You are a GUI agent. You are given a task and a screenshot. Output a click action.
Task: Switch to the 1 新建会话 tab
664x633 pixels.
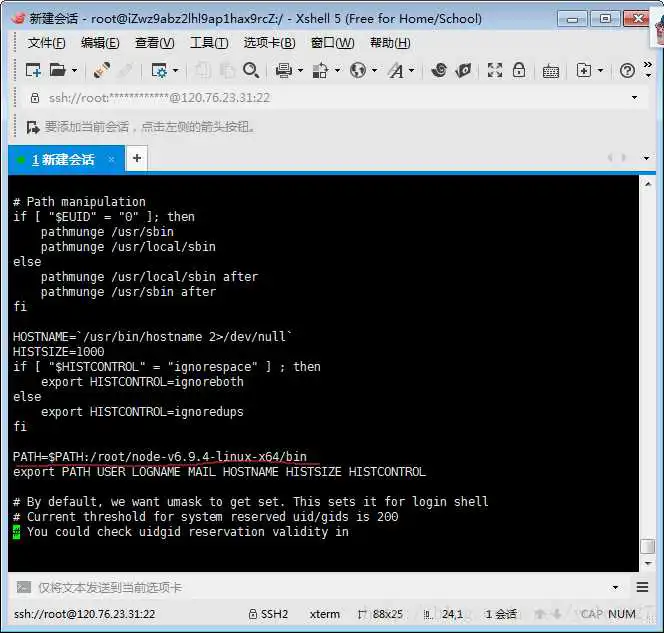pos(62,159)
